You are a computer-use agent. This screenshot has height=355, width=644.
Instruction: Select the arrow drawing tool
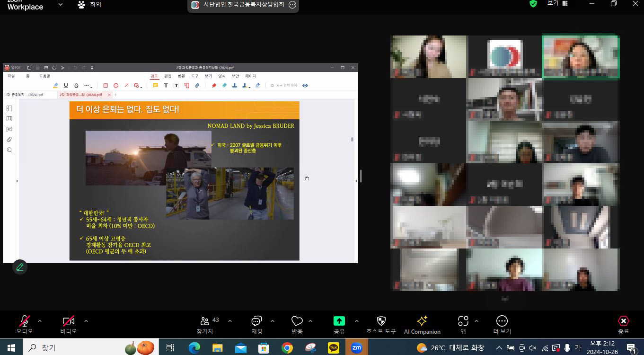click(126, 86)
